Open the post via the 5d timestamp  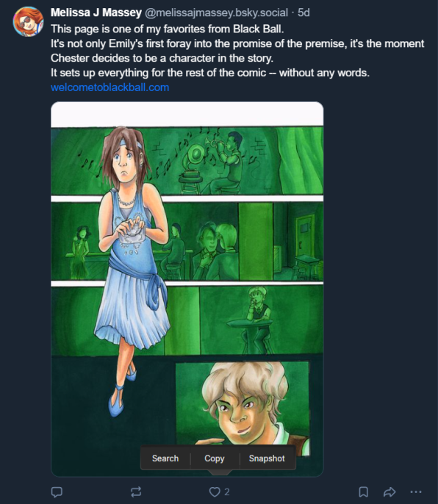(304, 12)
